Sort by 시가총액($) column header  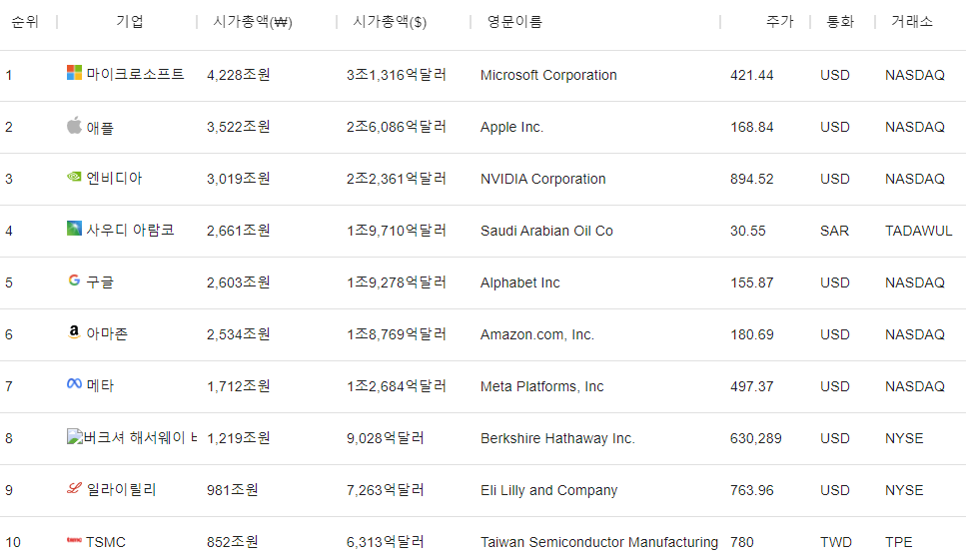[390, 22]
